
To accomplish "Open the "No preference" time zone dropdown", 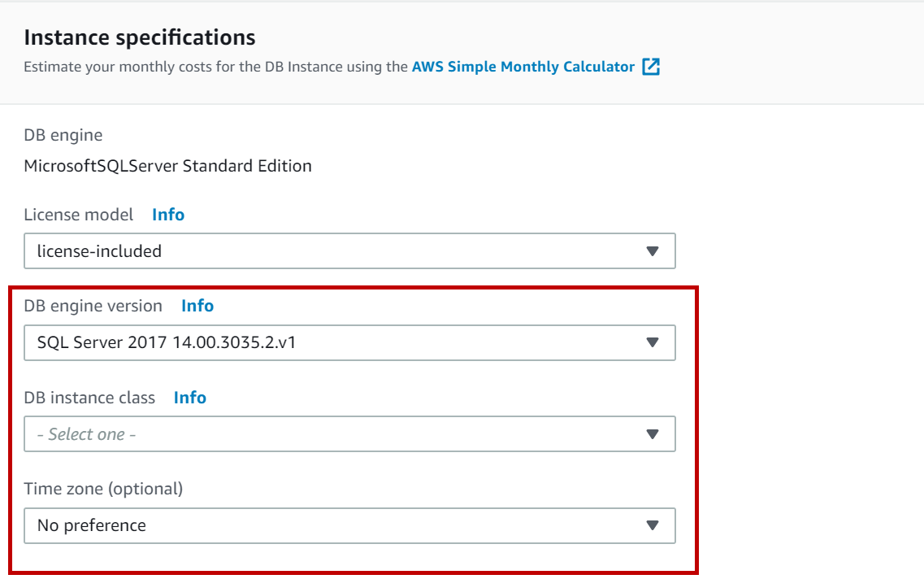I will point(341,525).
